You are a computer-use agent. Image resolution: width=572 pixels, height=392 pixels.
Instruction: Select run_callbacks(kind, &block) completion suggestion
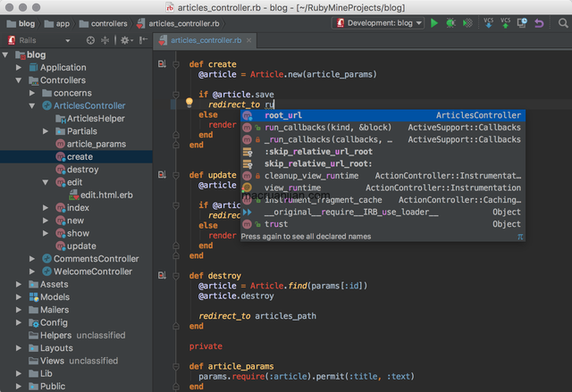pyautogui.click(x=327, y=128)
